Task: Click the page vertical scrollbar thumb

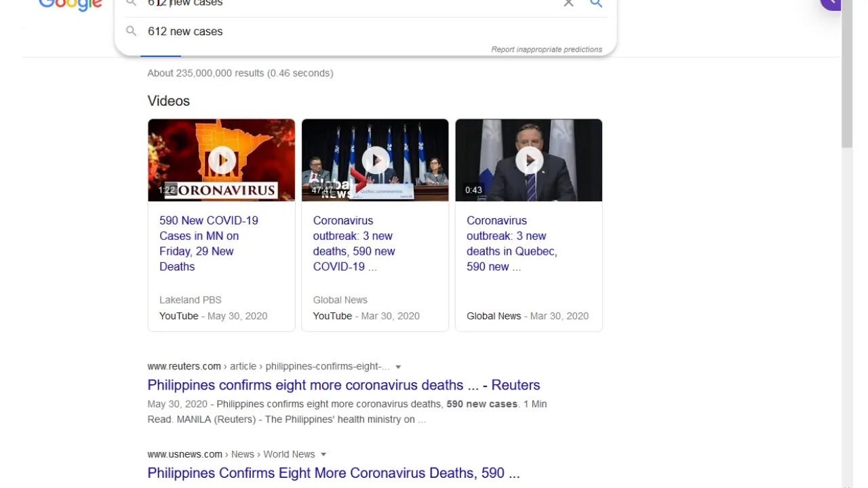Action: 847,75
